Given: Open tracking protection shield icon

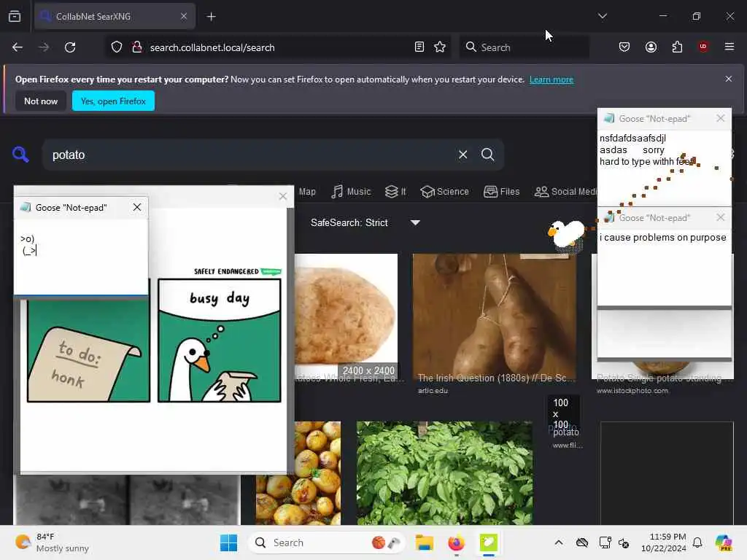Looking at the screenshot, I should coord(117,47).
